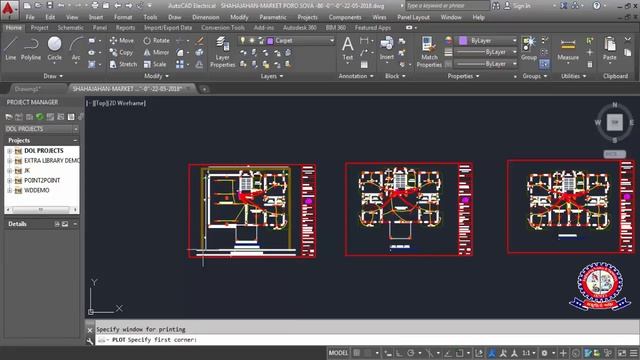
Task: Open the ByLayer linetype dropdown
Action: pyautogui.click(x=514, y=64)
